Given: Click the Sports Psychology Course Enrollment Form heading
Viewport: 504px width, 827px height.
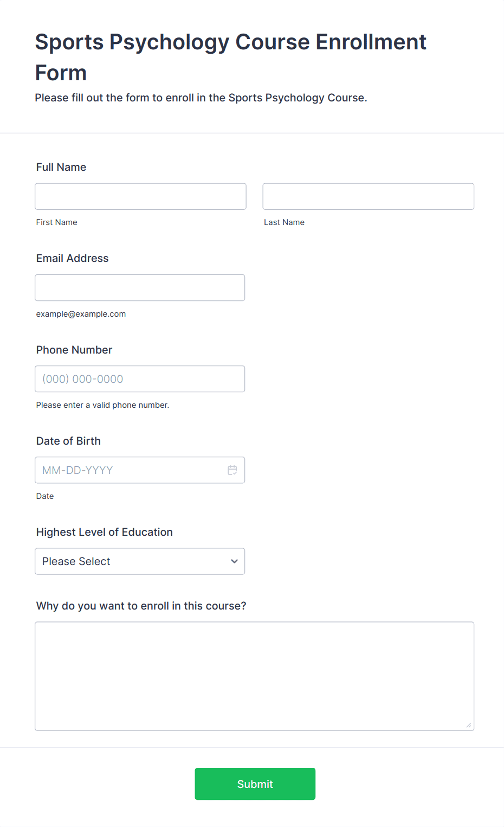Looking at the screenshot, I should point(231,57).
